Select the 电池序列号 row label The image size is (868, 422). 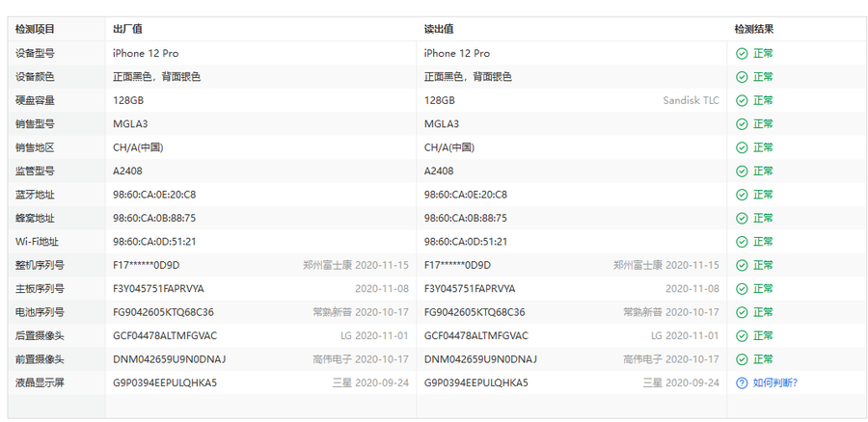40,312
